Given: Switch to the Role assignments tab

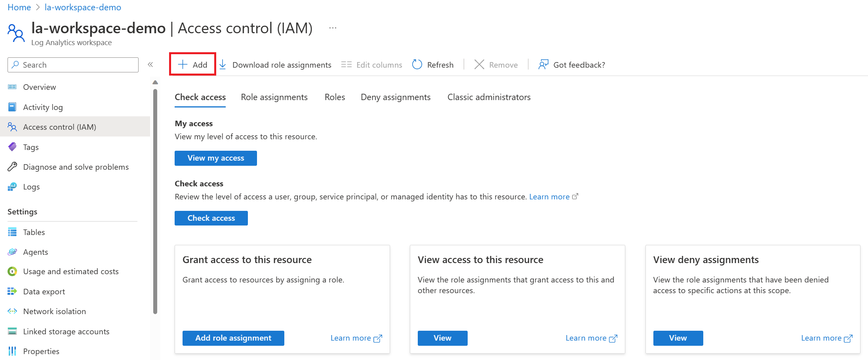Looking at the screenshot, I should pyautogui.click(x=274, y=97).
